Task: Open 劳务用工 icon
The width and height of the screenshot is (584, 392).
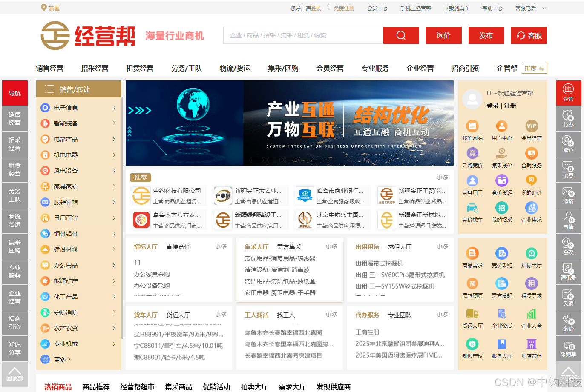Action: tap(472, 180)
